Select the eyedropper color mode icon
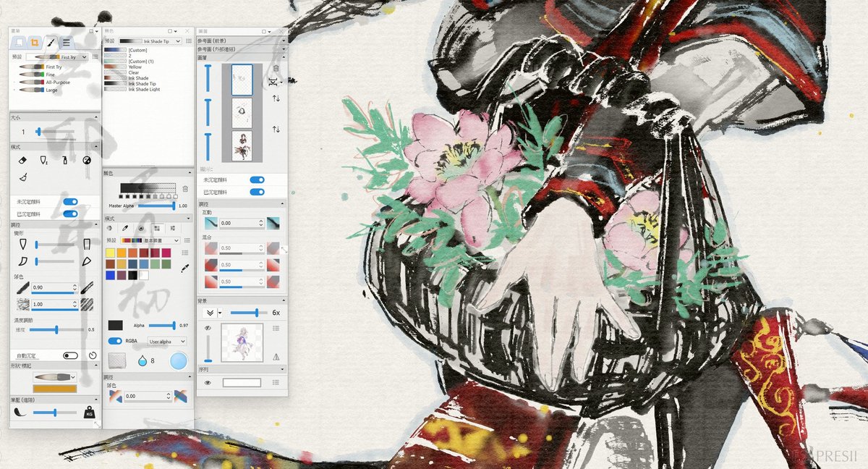This screenshot has height=469, width=868. tap(124, 228)
